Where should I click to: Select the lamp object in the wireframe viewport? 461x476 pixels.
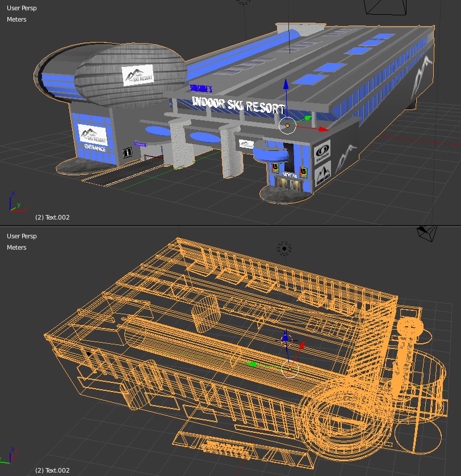284,248
